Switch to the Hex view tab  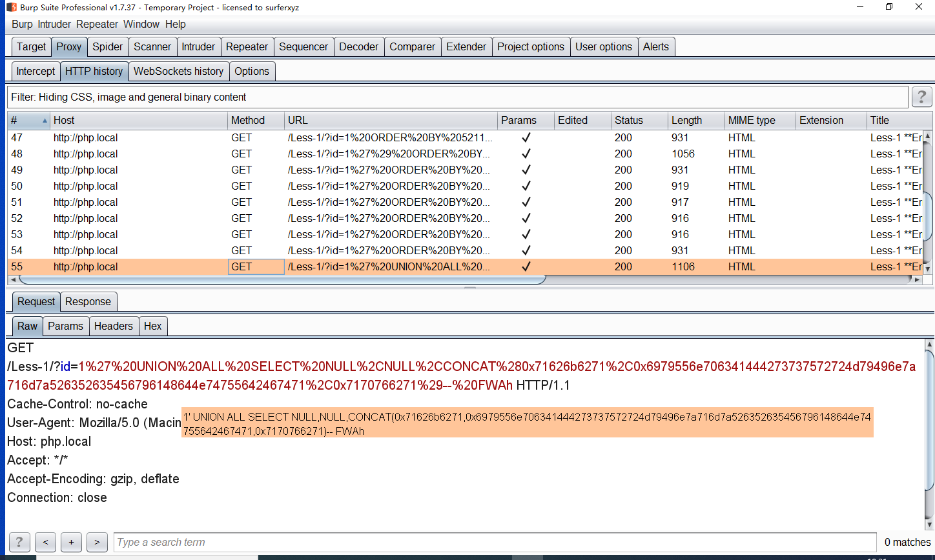pos(153,326)
